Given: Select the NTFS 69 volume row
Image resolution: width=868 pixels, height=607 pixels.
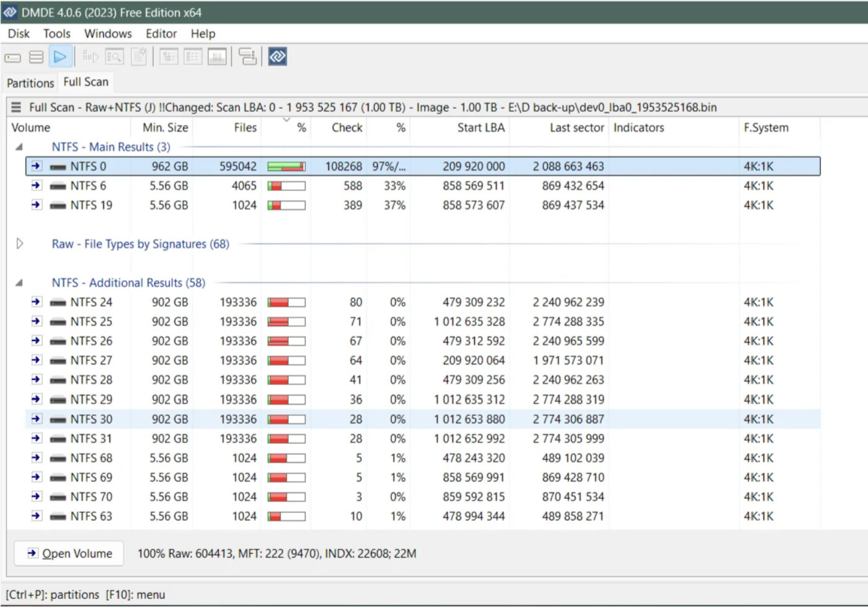Looking at the screenshot, I should [x=423, y=477].
